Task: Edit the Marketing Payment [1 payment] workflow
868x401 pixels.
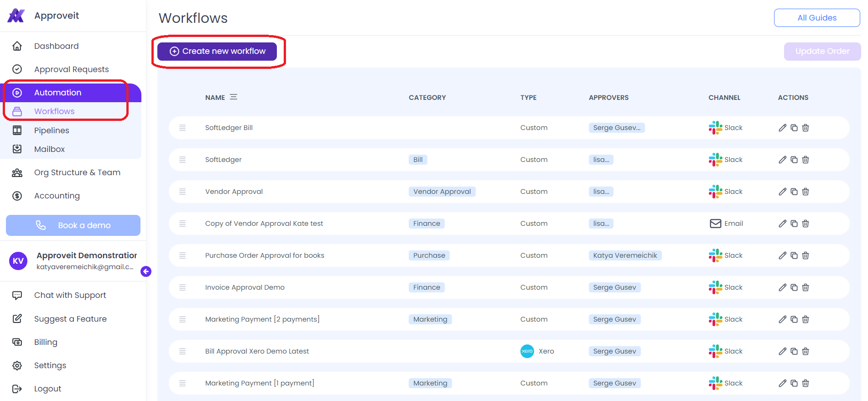Action: coord(782,383)
